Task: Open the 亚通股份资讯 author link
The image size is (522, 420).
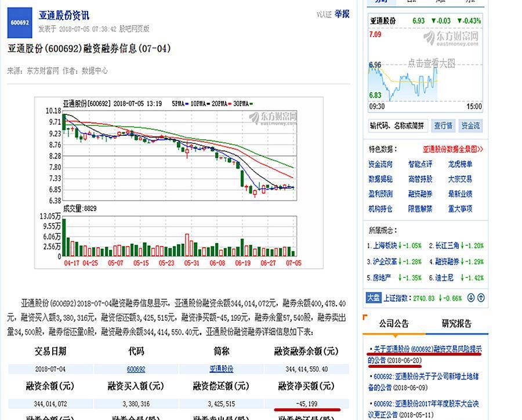Action: coord(64,15)
